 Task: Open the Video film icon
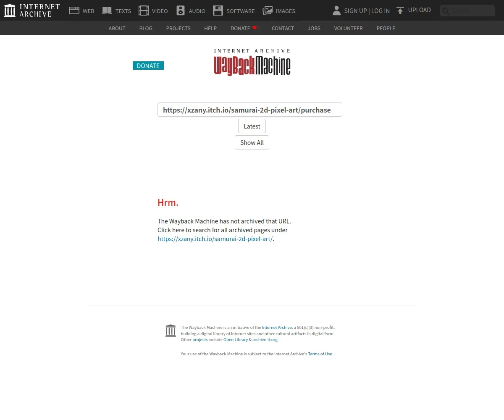(x=144, y=10)
